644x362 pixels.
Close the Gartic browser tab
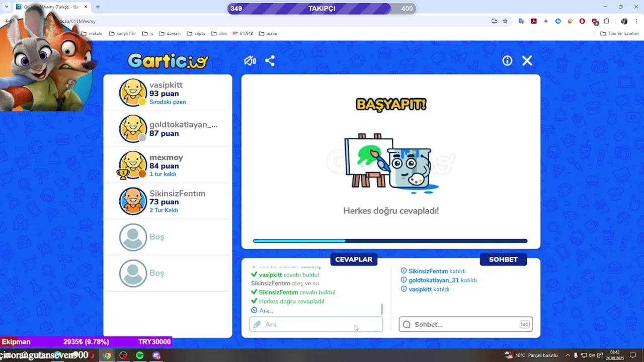coord(86,7)
